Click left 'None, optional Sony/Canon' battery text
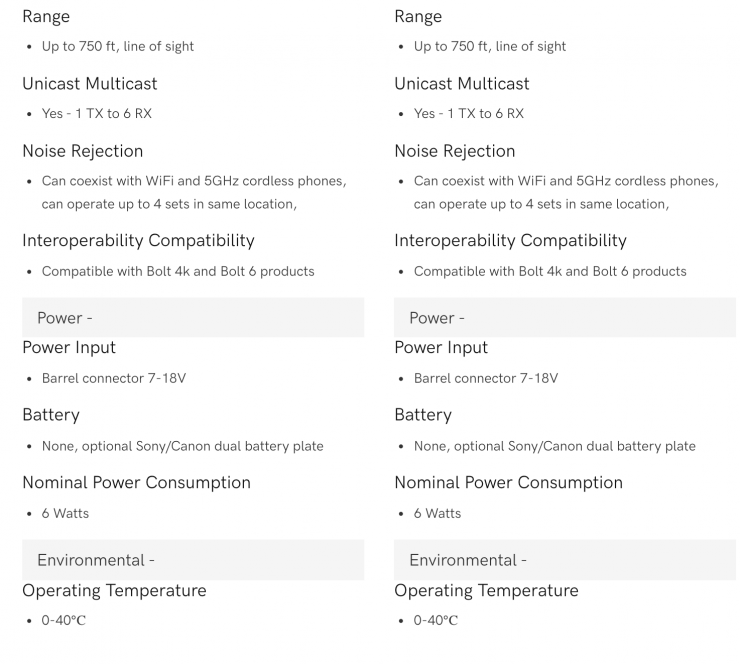 pos(182,446)
